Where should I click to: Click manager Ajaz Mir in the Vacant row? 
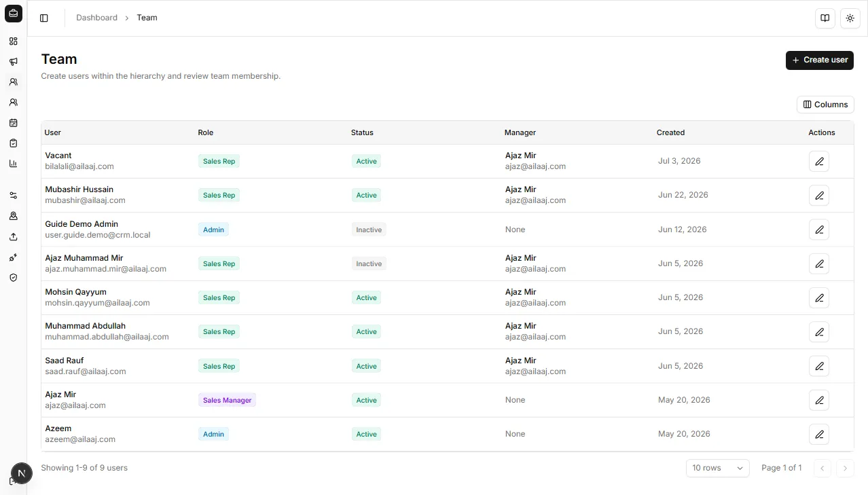point(520,155)
